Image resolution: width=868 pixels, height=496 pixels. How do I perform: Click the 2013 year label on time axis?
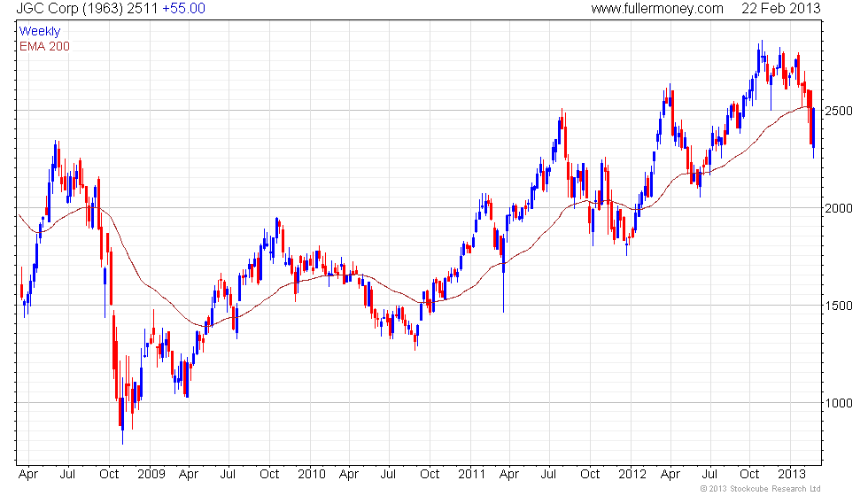(792, 474)
